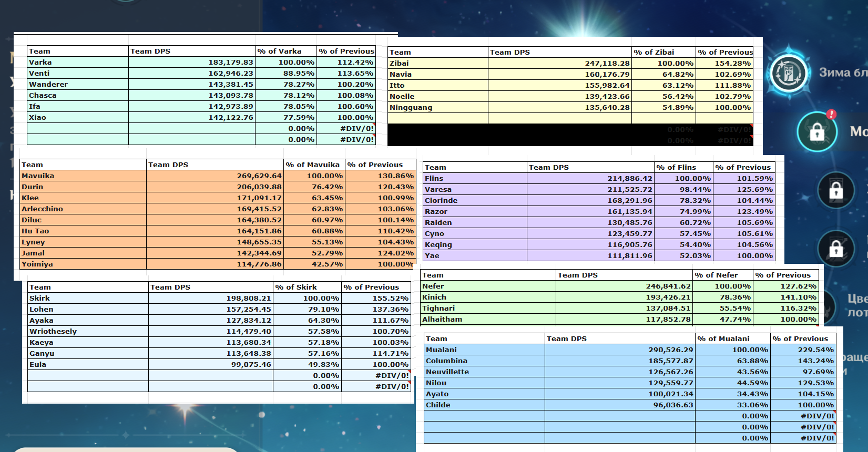Click the Razor cell
This screenshot has width=868, height=452.
tap(475, 211)
